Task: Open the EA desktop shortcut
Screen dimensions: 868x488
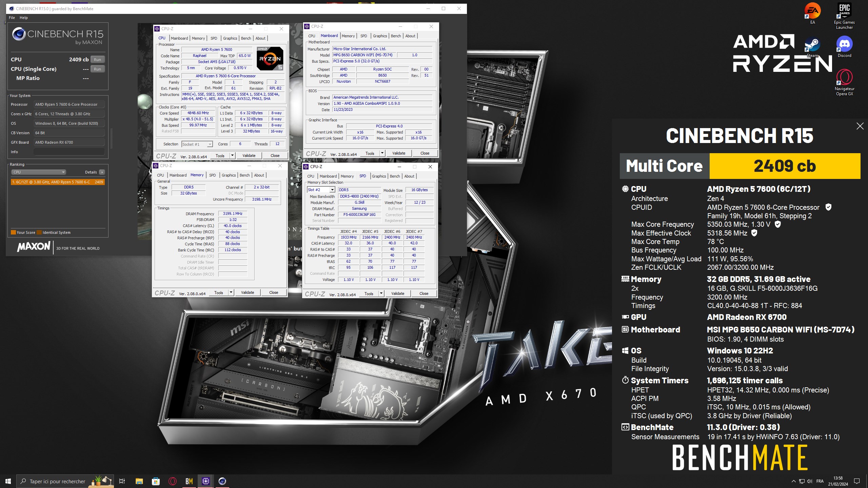Action: click(812, 14)
